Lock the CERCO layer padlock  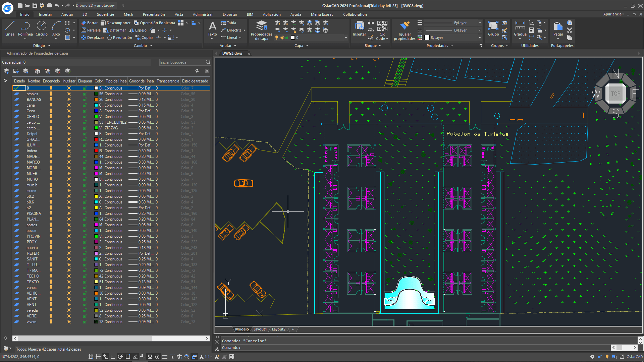85,117
